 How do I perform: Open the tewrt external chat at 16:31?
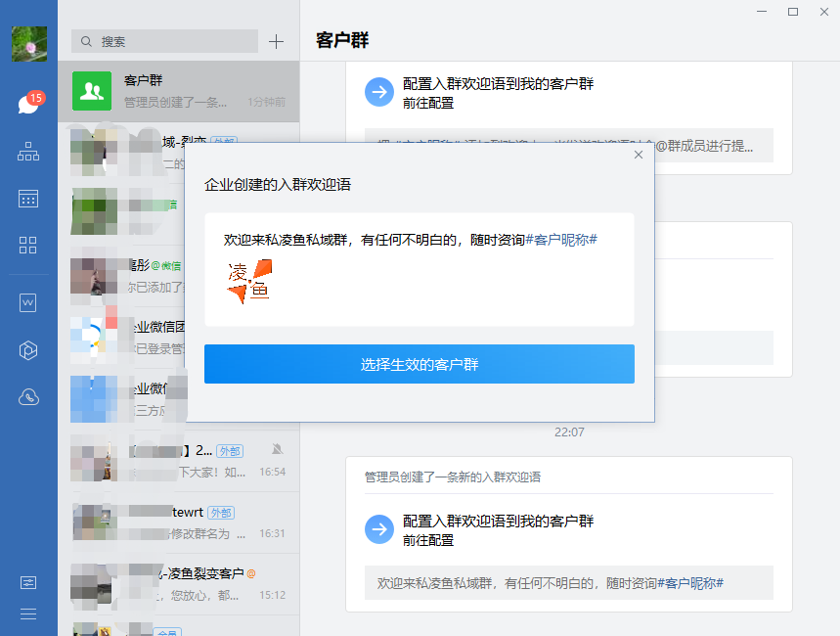pyautogui.click(x=178, y=522)
